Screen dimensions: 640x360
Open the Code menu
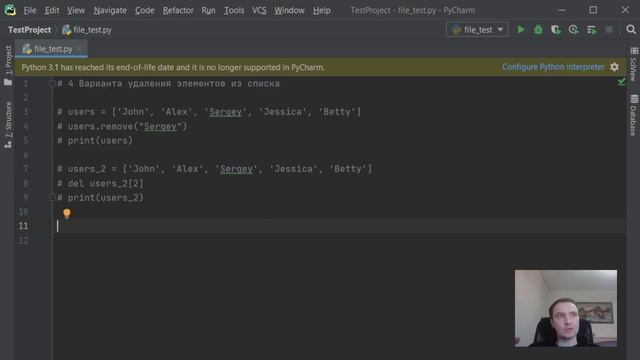[x=144, y=10]
